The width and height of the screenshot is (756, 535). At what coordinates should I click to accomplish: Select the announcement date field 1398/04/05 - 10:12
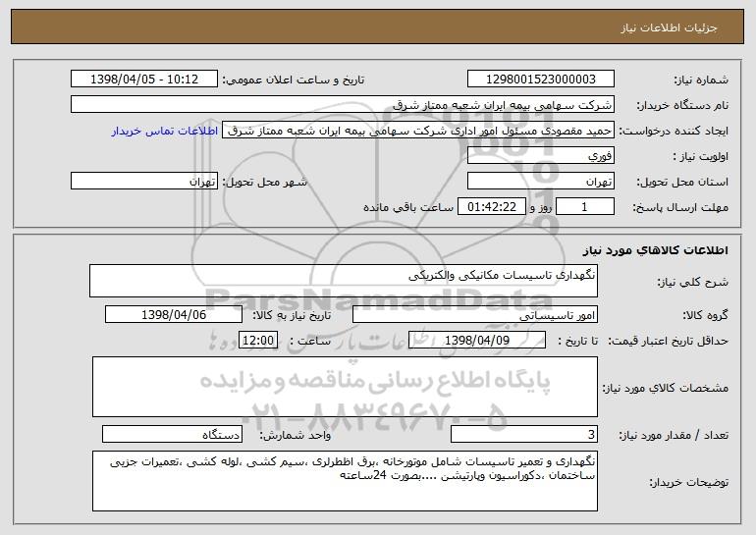coord(144,80)
